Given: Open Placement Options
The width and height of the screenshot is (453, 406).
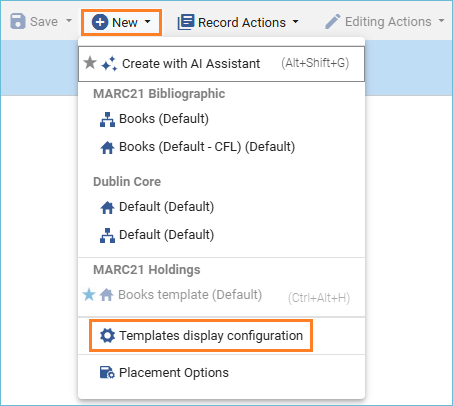Looking at the screenshot, I should coord(174,373).
